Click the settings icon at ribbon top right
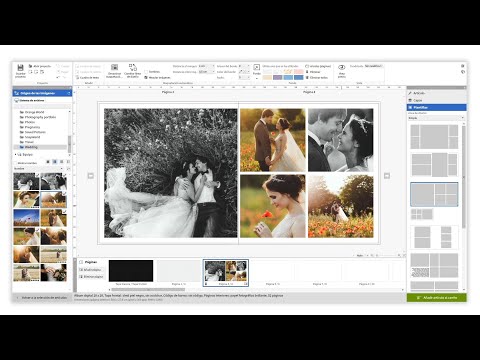 point(463,66)
